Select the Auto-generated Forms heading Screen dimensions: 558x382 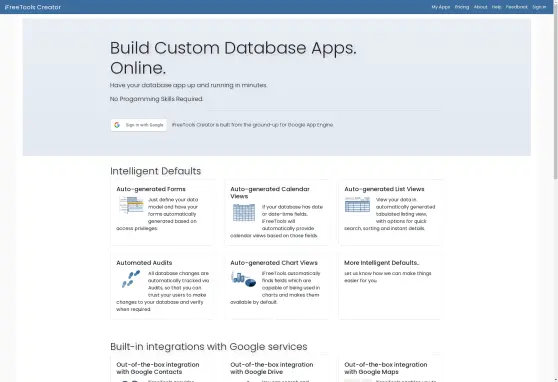[x=151, y=189]
